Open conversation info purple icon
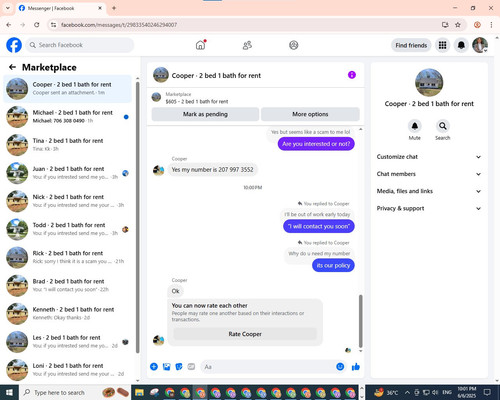 (352, 75)
